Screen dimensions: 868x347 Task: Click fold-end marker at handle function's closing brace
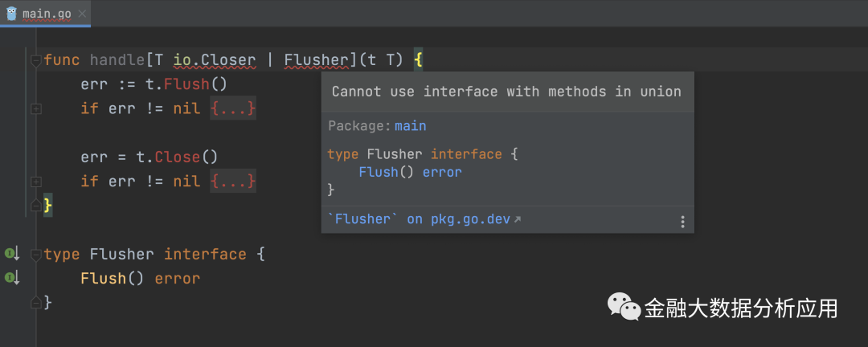click(35, 206)
